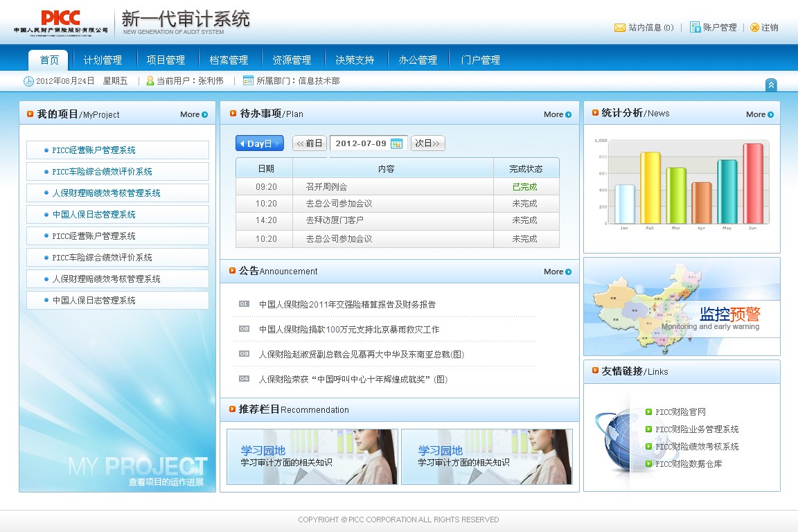Open announcement about 赵淑贤副总裁会见慕再大中华

pos(362,355)
